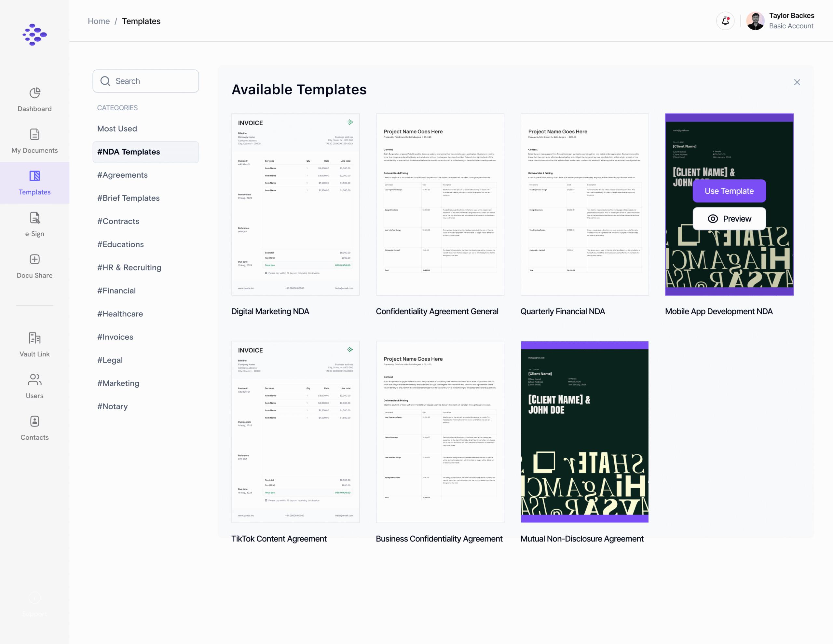Open the Digital Marketing NDA thumbnail
Image resolution: width=833 pixels, height=644 pixels.
pos(295,204)
